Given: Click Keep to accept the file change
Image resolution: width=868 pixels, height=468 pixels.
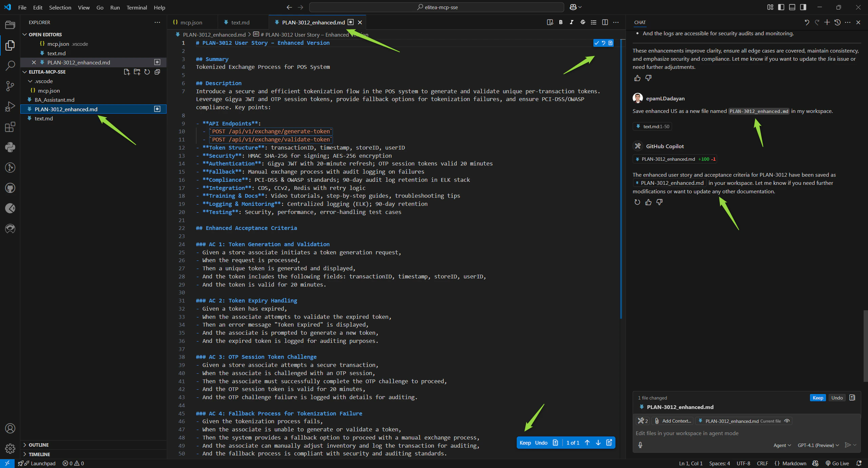Looking at the screenshot, I should click(817, 397).
